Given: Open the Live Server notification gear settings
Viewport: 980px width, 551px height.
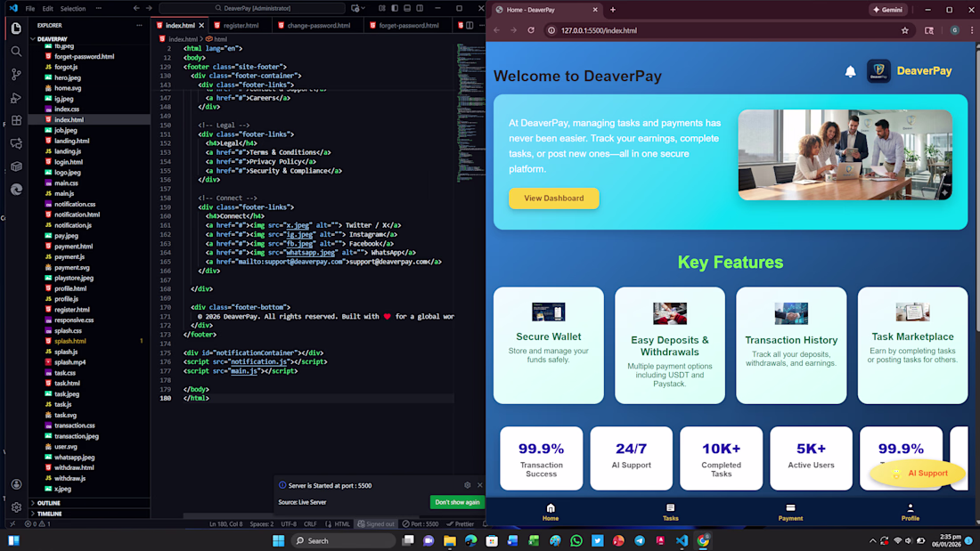Looking at the screenshot, I should (x=467, y=485).
